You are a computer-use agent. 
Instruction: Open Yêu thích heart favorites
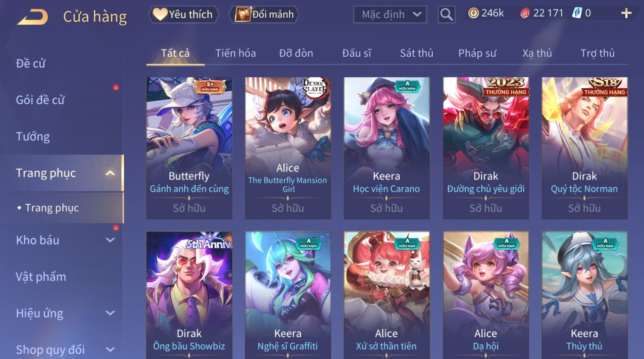183,14
